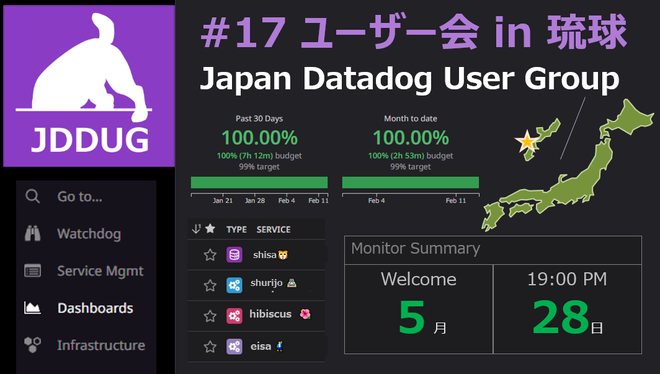Viewport: 660px width, 374px height.
Task: Click the 'Japan Datadog User Group' title
Action: [409, 79]
